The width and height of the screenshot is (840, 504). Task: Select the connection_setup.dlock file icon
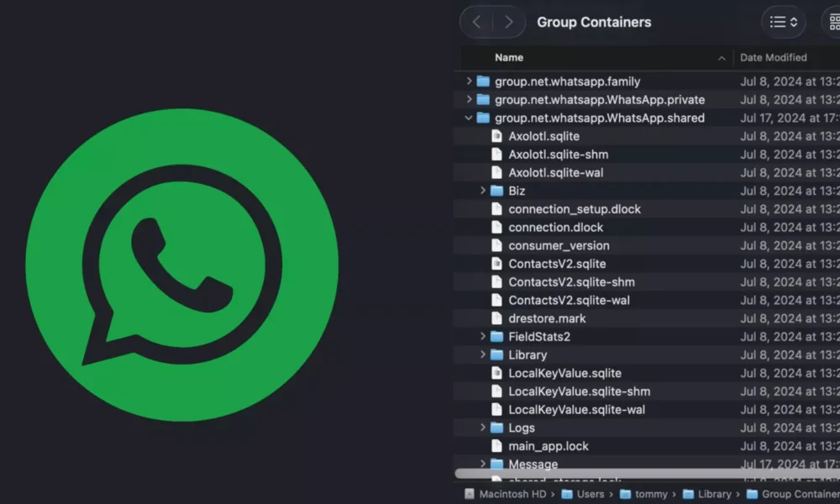click(496, 208)
